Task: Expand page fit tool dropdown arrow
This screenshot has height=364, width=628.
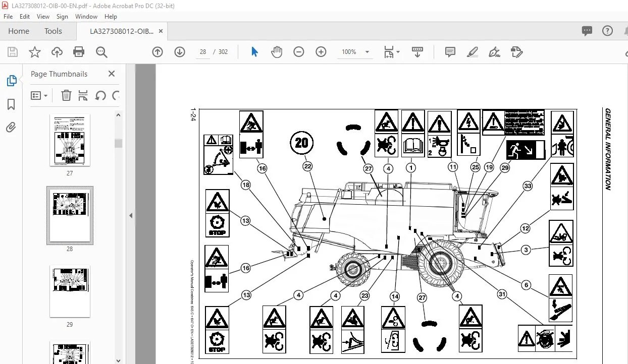Action: (x=398, y=52)
